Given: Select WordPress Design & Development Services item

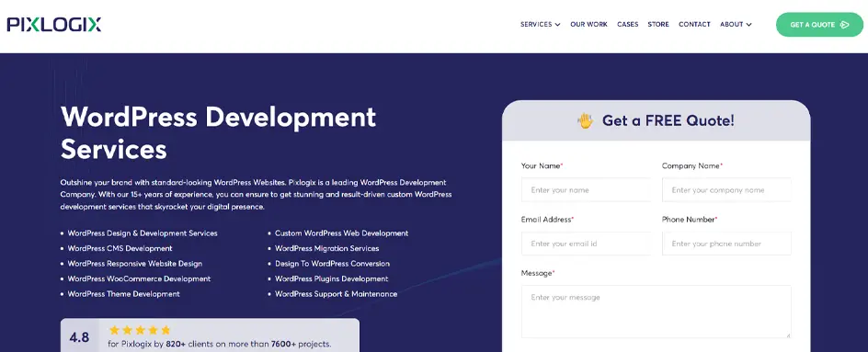Looking at the screenshot, I should click(143, 233).
